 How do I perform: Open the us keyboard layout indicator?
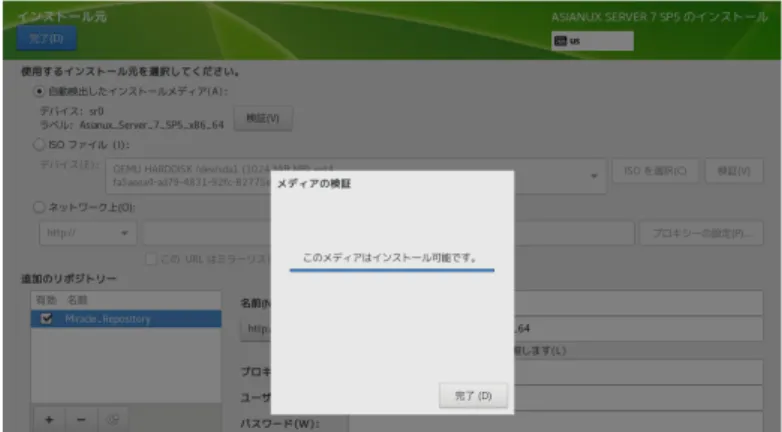(x=592, y=41)
